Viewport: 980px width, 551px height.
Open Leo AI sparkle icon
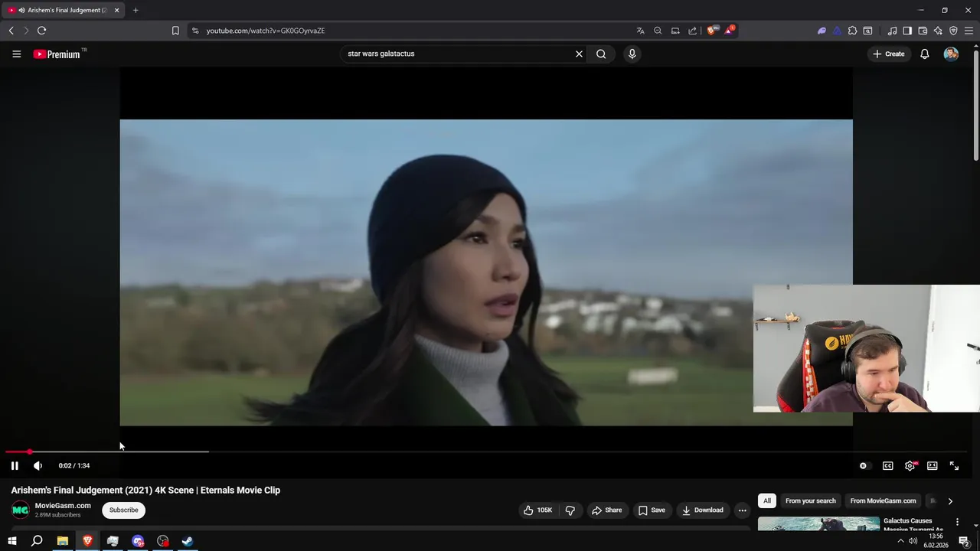[x=938, y=31]
